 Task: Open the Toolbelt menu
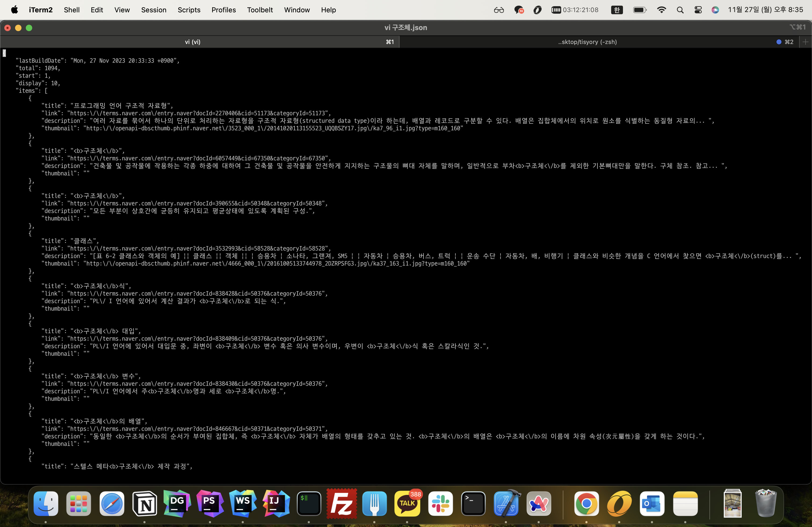[x=260, y=10]
